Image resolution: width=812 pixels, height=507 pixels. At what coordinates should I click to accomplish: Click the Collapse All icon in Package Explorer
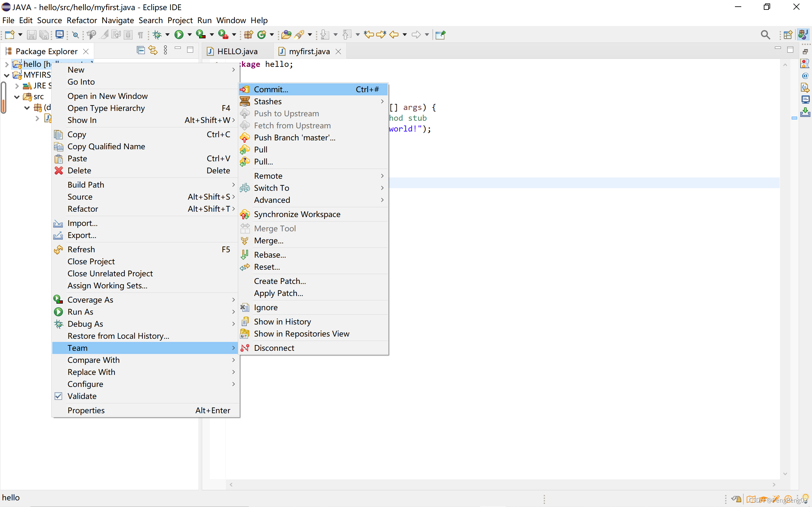pyautogui.click(x=141, y=50)
